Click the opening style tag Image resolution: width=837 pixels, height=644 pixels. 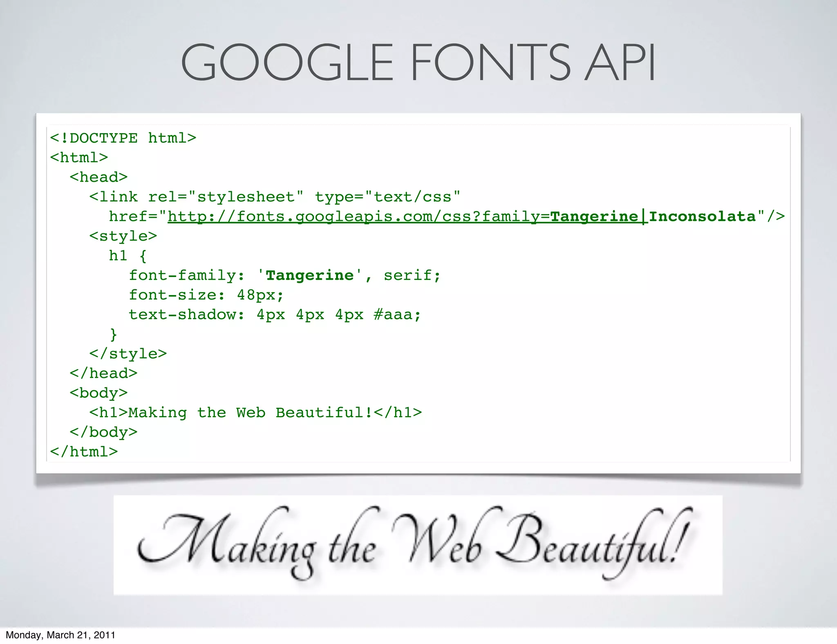click(x=123, y=236)
